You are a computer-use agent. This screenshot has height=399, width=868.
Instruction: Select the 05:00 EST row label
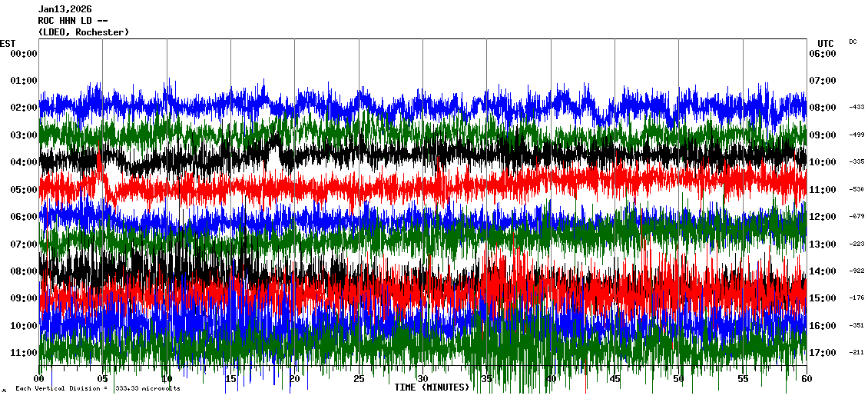(x=24, y=189)
